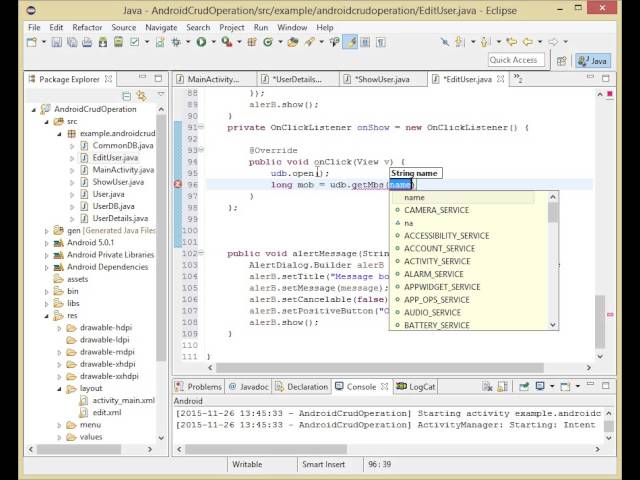
Task: Click the Quick Access search field
Action: coord(516,60)
